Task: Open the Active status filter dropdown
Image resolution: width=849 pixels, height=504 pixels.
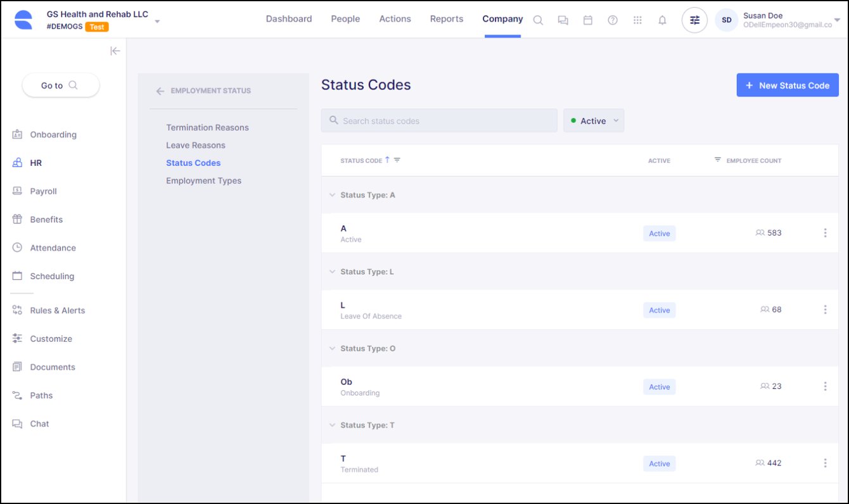Action: tap(593, 120)
